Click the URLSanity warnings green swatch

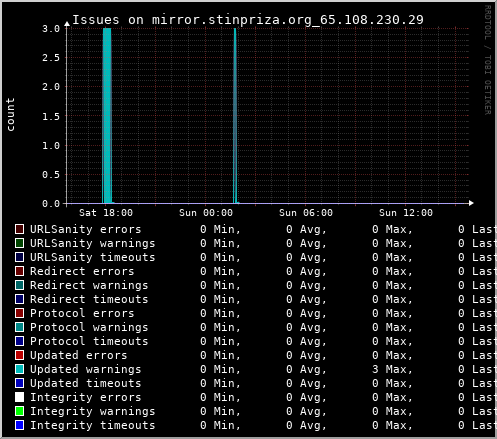click(19, 243)
